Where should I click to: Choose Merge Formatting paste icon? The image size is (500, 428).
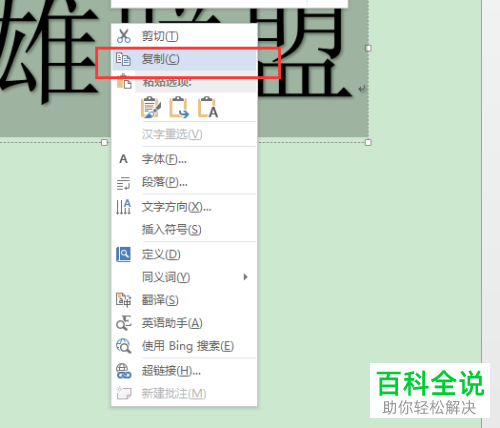click(x=179, y=107)
